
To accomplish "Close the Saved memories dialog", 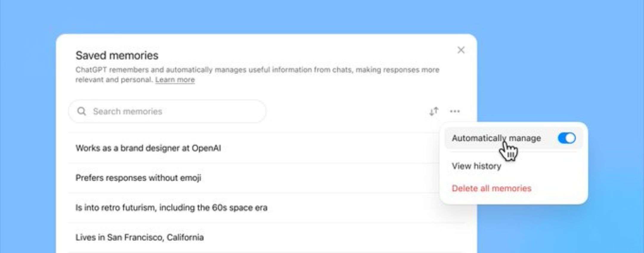I will click(x=461, y=50).
